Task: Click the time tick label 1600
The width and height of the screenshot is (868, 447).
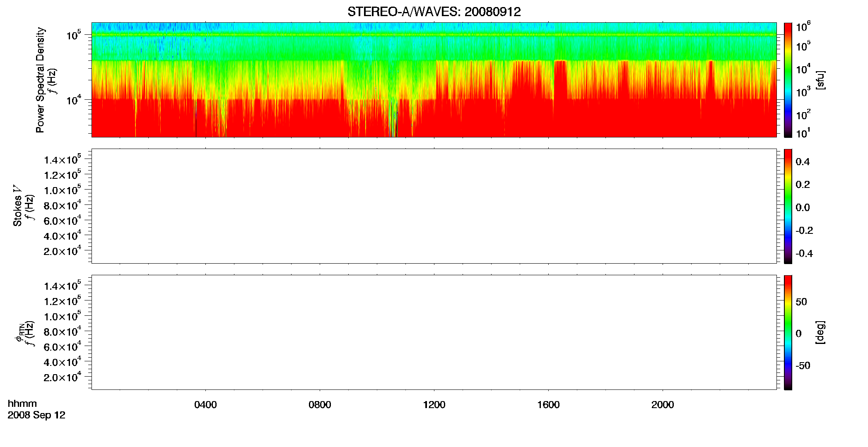Action: point(548,405)
